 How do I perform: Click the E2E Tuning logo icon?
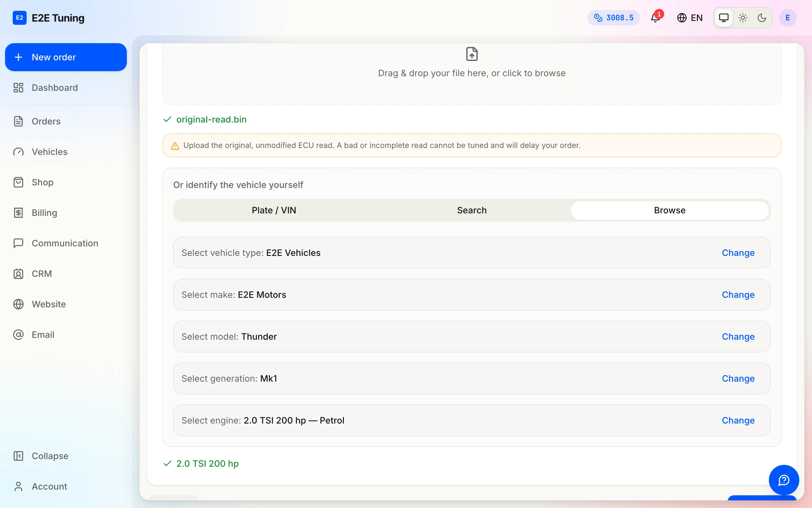[19, 18]
